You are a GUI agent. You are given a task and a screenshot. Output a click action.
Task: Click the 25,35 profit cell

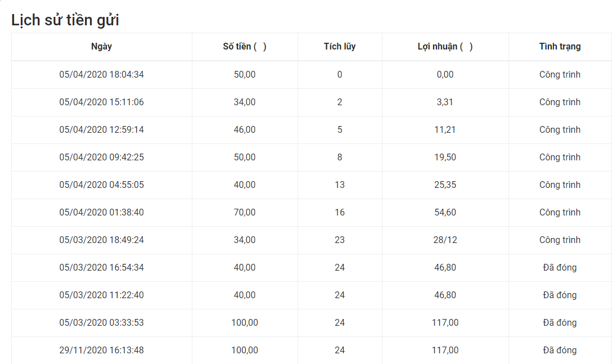445,185
